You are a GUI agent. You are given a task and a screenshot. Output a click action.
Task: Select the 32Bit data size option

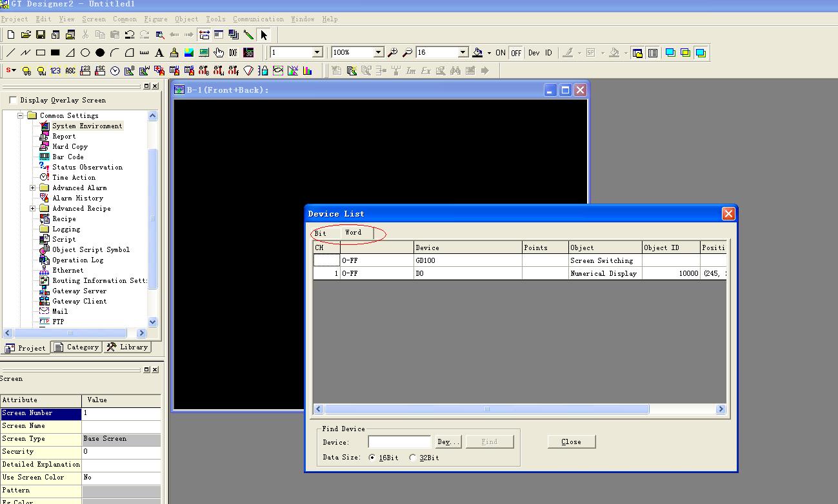[x=413, y=458]
